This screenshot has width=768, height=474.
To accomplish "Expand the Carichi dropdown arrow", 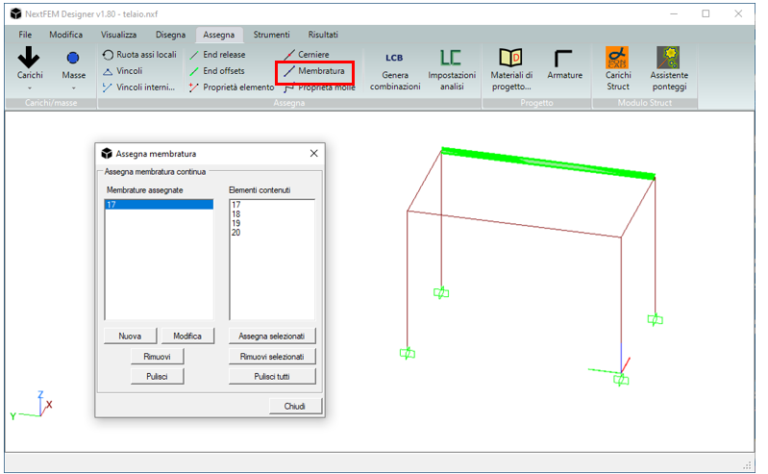I will tap(29, 89).
